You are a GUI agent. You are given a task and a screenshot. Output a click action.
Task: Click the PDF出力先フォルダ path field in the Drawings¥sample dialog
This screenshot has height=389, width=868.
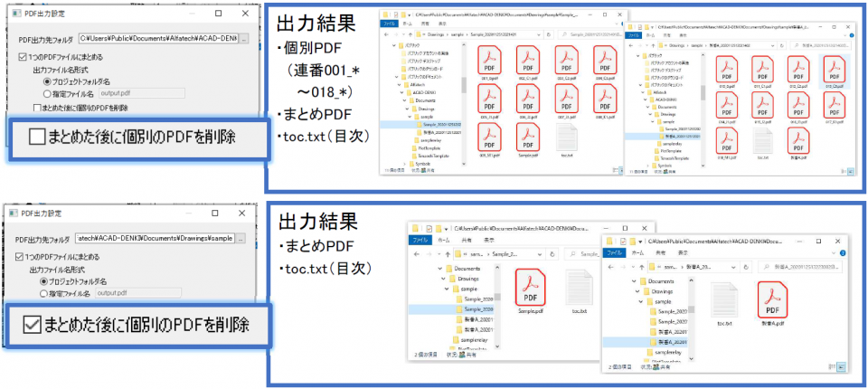point(156,239)
